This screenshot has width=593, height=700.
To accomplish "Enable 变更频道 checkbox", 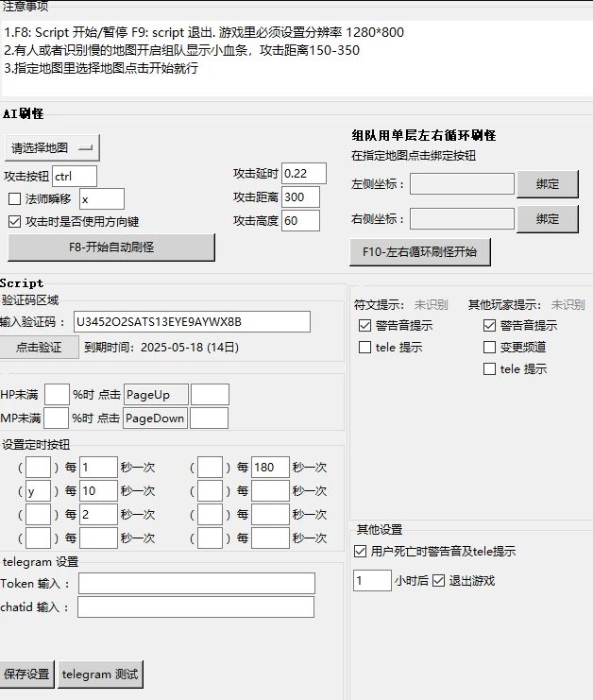I will [x=490, y=348].
